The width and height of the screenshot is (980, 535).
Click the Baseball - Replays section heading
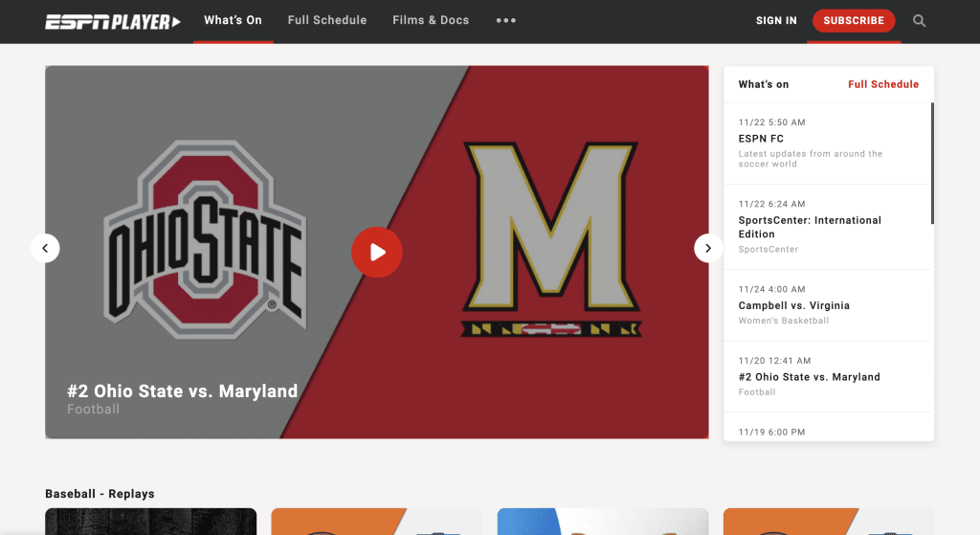[x=100, y=494]
